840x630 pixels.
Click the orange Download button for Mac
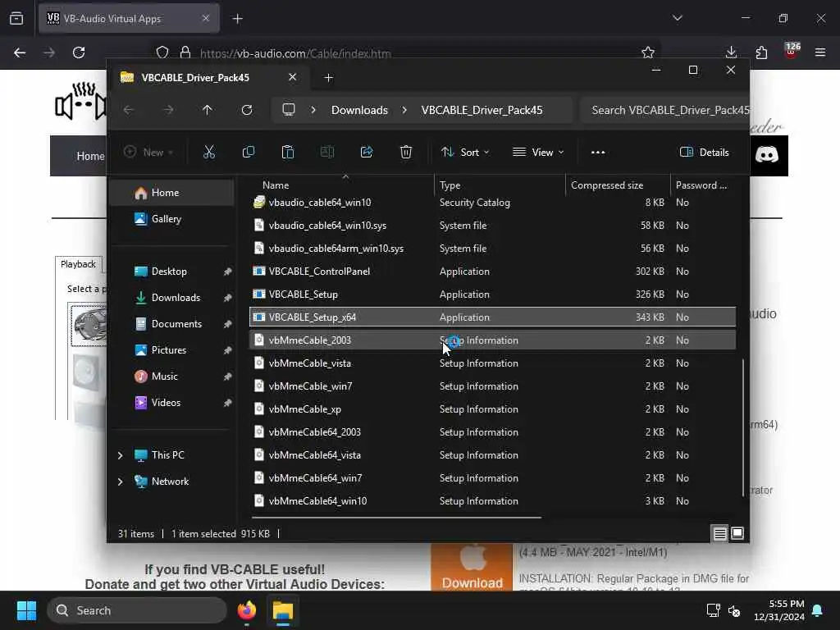[472, 568]
